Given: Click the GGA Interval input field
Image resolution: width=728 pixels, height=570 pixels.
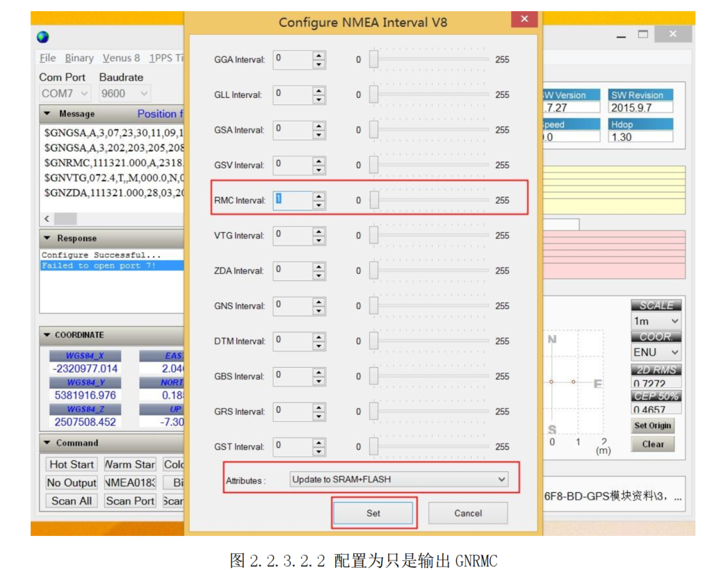Looking at the screenshot, I should click(x=293, y=59).
